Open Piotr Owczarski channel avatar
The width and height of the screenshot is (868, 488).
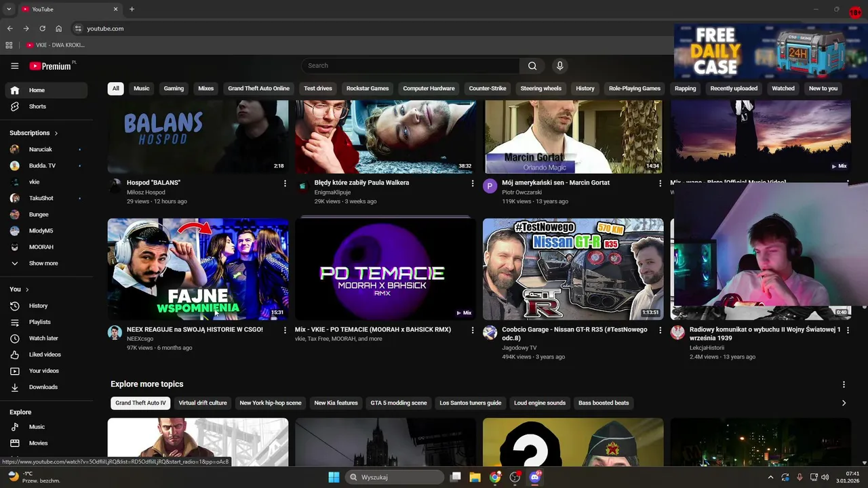pyautogui.click(x=490, y=186)
